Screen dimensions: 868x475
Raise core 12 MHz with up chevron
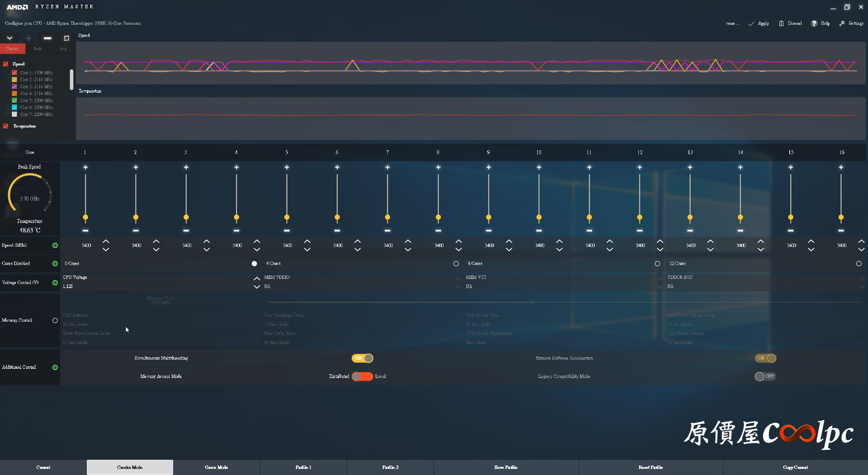tap(660, 241)
